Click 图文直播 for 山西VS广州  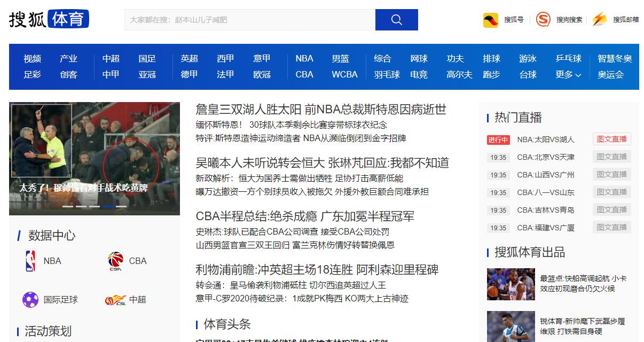pos(611,174)
